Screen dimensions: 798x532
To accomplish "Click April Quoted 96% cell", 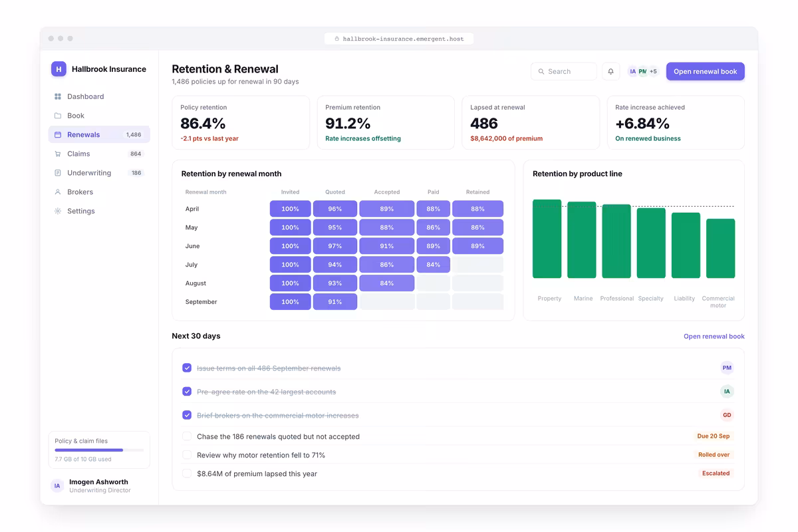I will pos(335,209).
